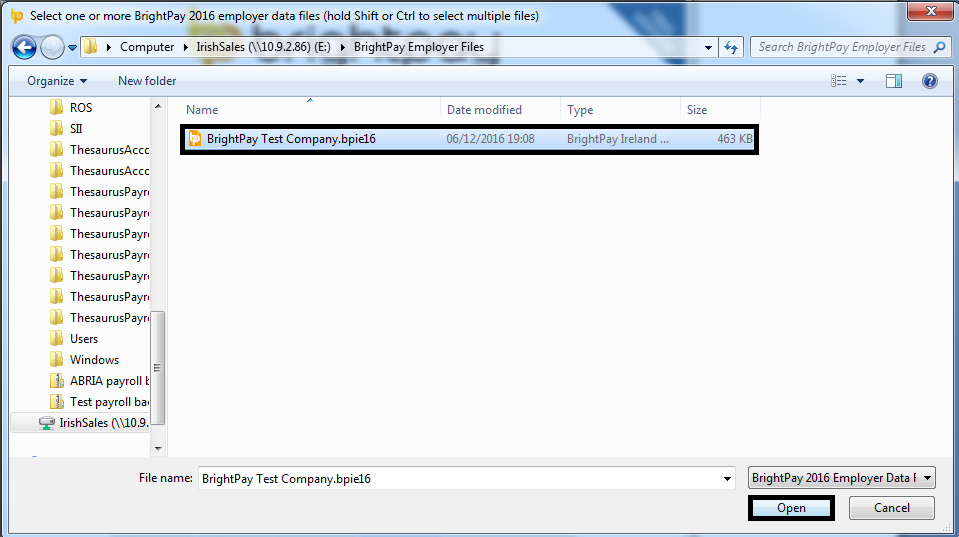
Task: Click the ABRIA payroll zip icon
Action: 56,381
